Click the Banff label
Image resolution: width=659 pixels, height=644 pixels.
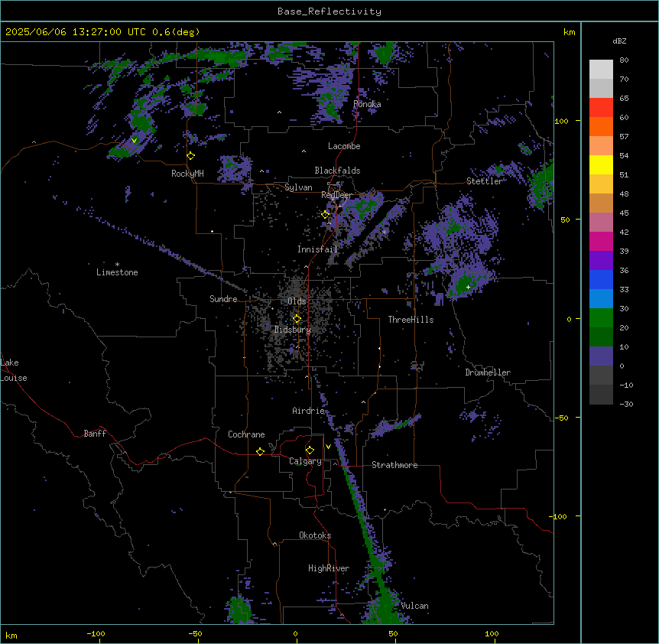(95, 434)
